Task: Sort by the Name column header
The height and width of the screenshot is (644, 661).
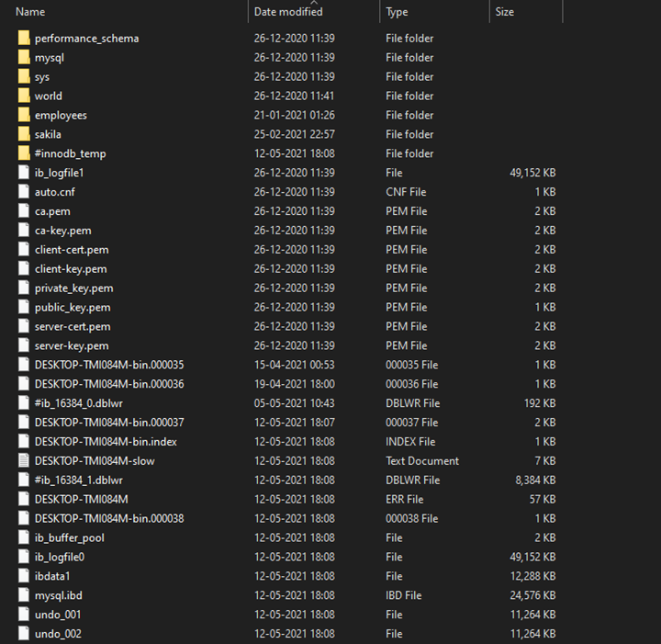Action: tap(30, 12)
